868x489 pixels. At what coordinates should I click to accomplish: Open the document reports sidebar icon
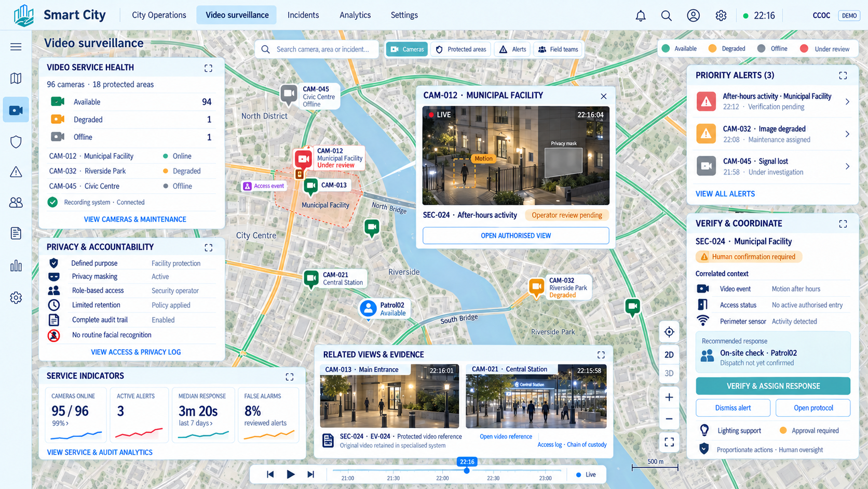pos(16,233)
